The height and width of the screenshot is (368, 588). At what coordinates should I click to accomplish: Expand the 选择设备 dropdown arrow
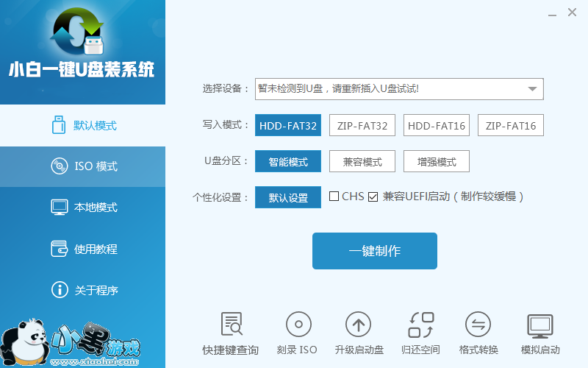[532, 89]
